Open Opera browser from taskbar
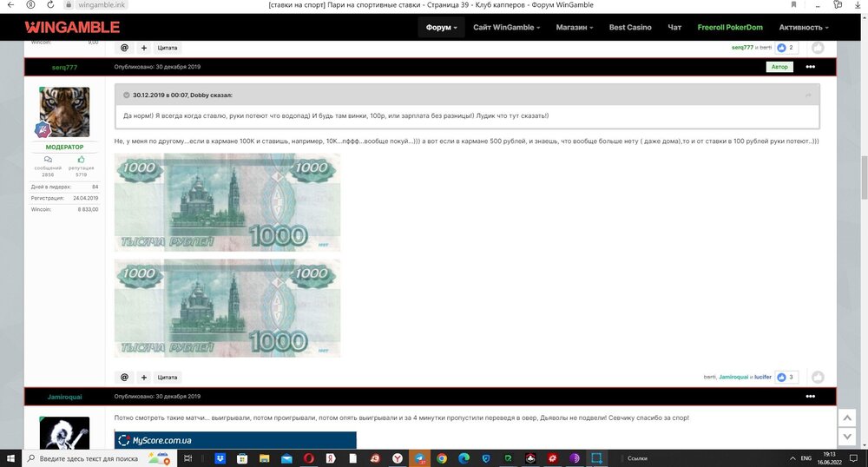868x467 pixels. [x=308, y=458]
